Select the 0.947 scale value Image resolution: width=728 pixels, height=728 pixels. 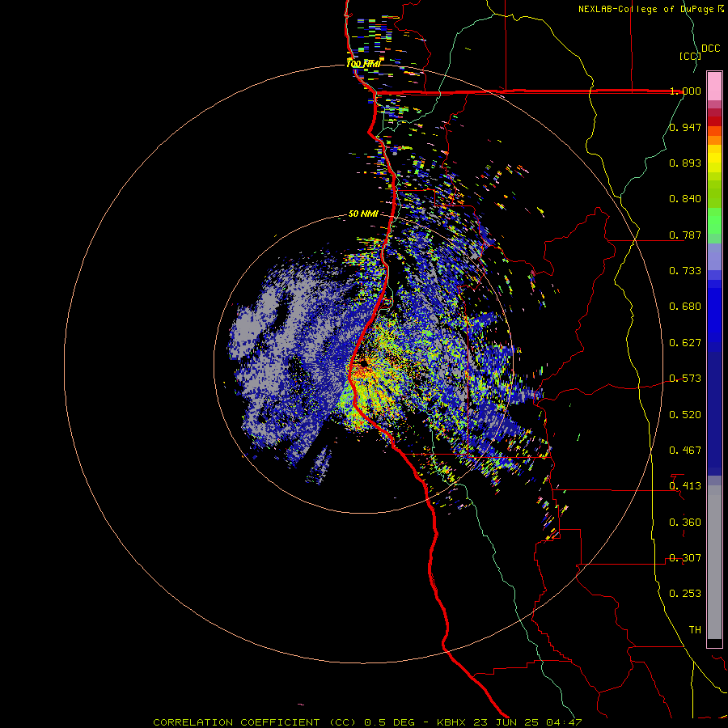coord(685,127)
